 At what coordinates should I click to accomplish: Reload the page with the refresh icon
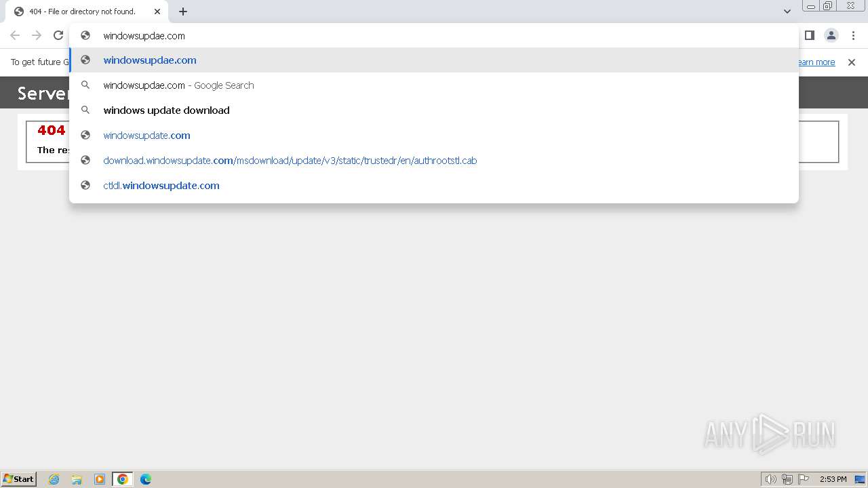coord(58,35)
